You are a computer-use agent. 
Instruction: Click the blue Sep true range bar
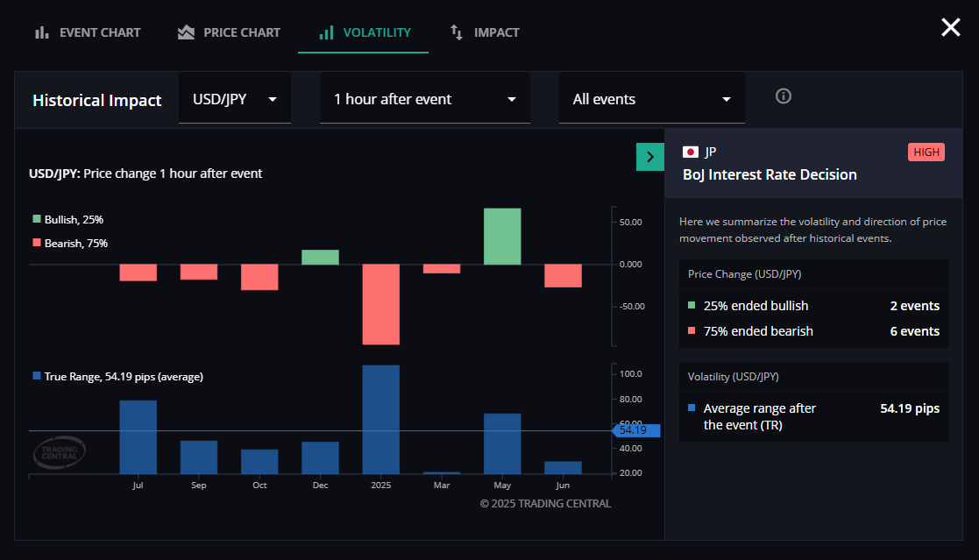click(x=199, y=457)
